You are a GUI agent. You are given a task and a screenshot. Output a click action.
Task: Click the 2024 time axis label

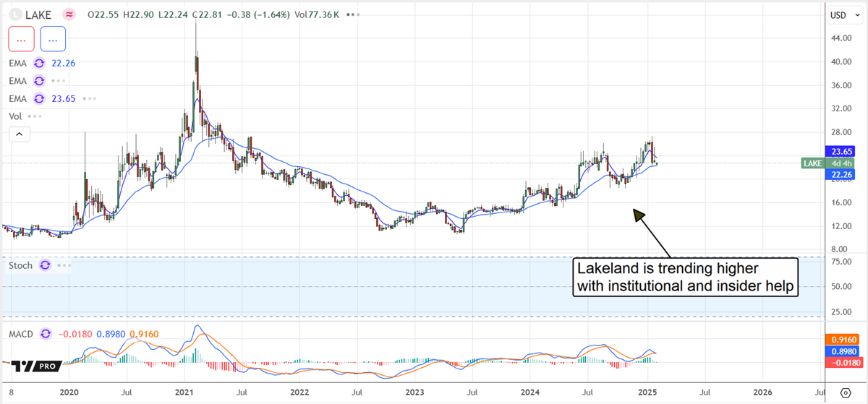530,391
